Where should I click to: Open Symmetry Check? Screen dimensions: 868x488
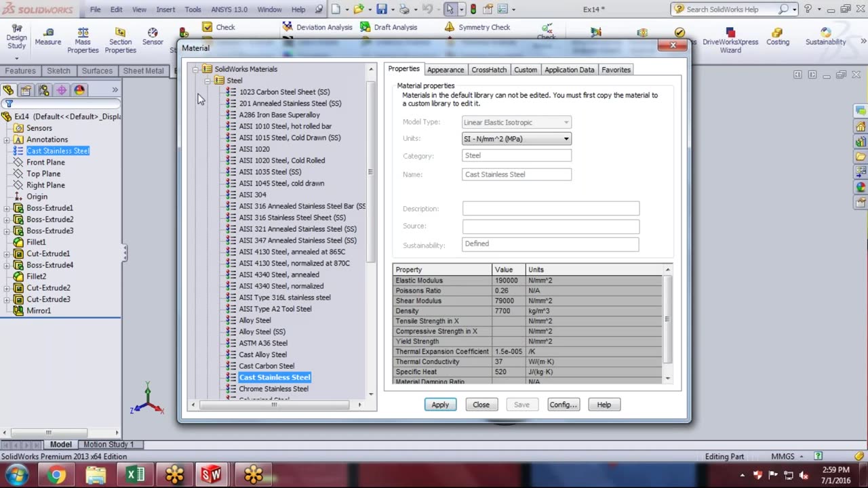477,27
